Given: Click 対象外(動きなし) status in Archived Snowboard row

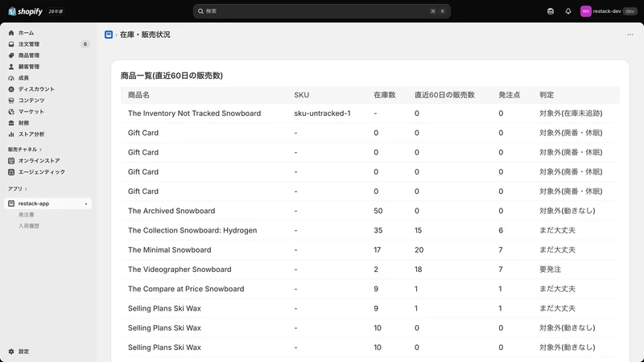Looking at the screenshot, I should [x=568, y=211].
